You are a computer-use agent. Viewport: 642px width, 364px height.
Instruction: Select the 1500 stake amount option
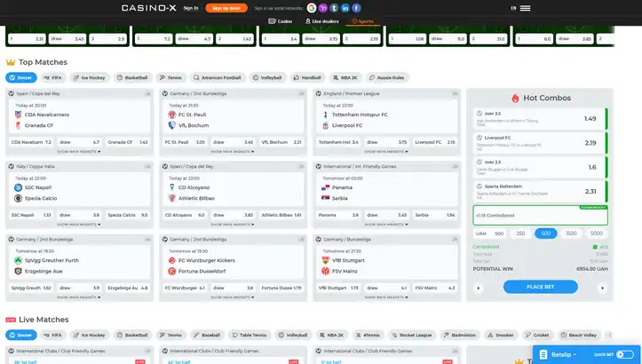click(569, 233)
